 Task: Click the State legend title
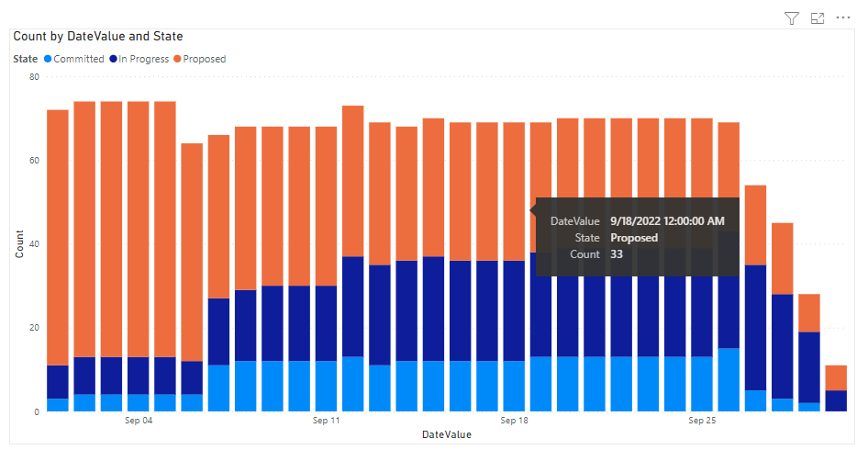tap(26, 59)
